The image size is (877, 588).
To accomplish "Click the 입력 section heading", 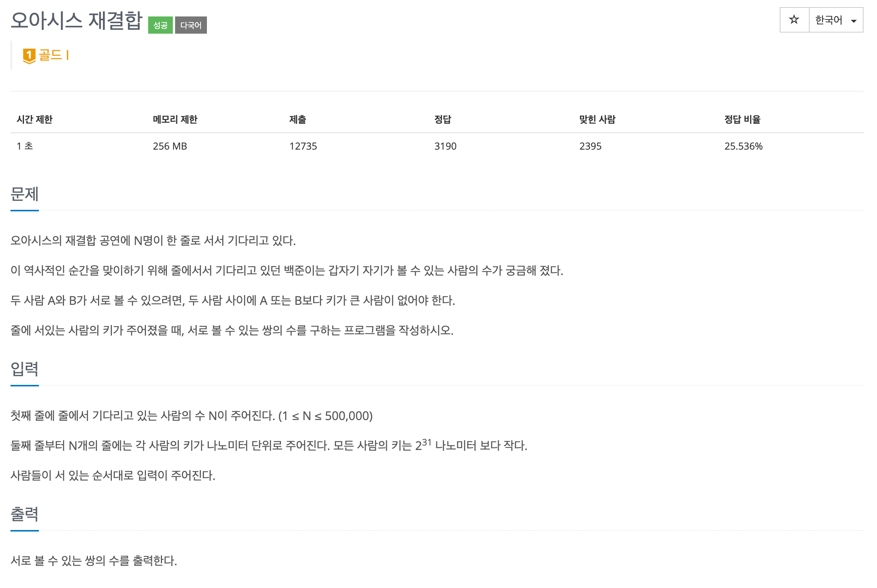I will pos(24,369).
